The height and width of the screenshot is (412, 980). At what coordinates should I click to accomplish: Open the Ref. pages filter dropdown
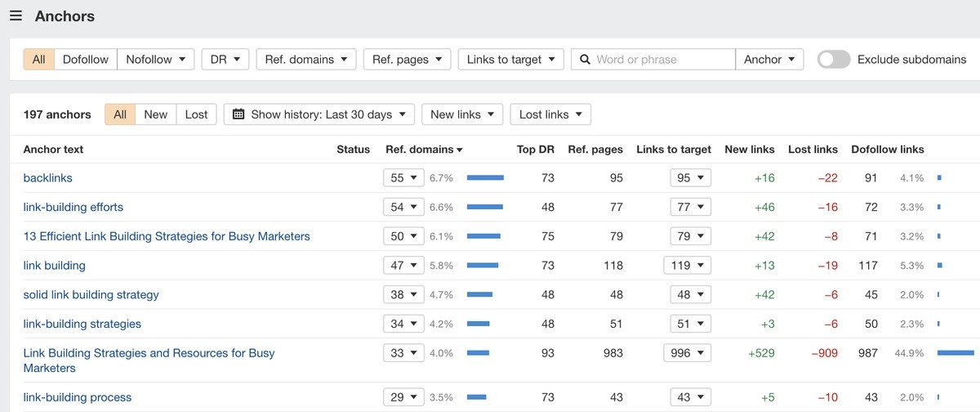407,60
